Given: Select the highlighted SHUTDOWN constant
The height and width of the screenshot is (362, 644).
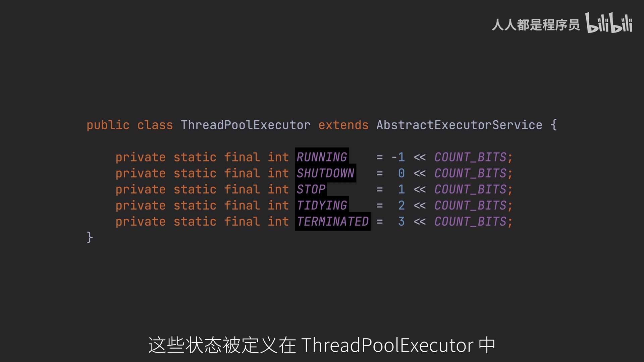Looking at the screenshot, I should click(x=325, y=173).
